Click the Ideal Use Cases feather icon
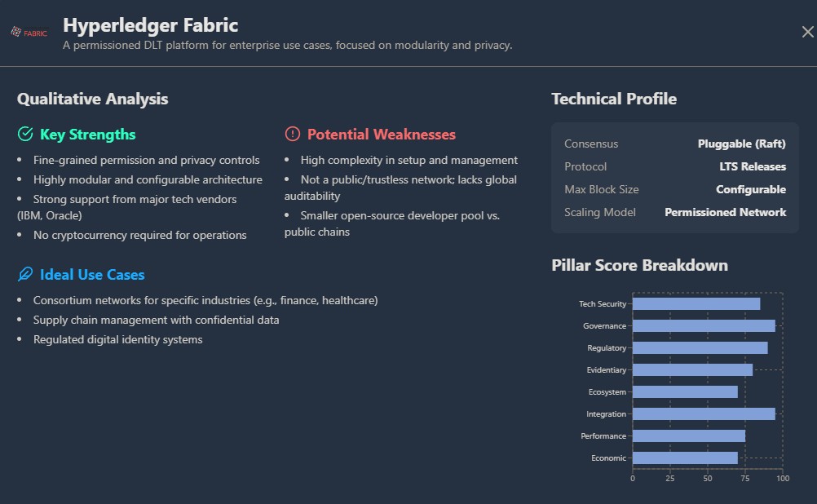This screenshot has height=504, width=817. [25, 275]
